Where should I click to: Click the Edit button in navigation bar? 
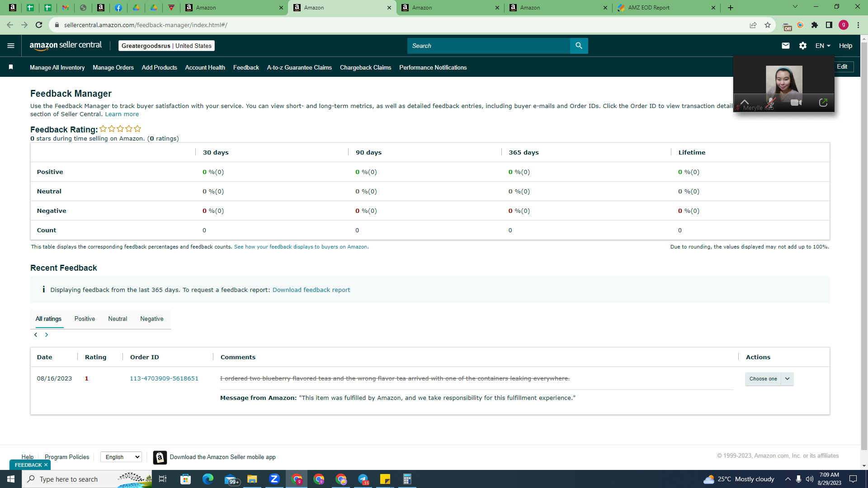[x=842, y=66]
